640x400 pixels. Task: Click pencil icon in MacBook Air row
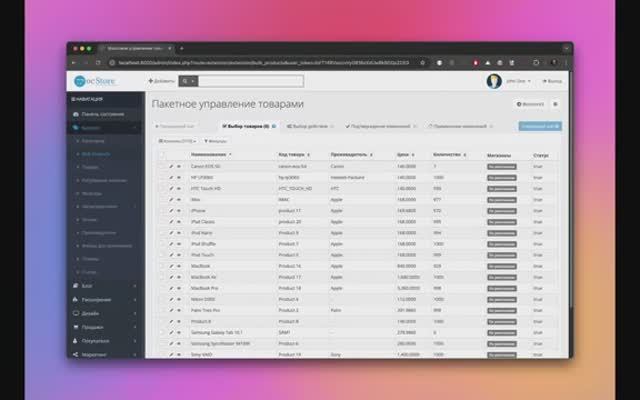[171, 277]
